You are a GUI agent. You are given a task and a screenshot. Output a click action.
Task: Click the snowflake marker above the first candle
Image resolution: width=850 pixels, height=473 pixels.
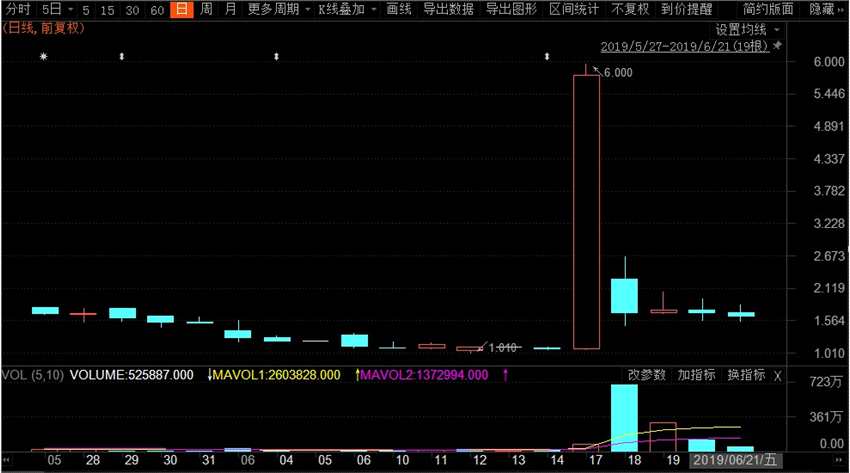(x=44, y=56)
